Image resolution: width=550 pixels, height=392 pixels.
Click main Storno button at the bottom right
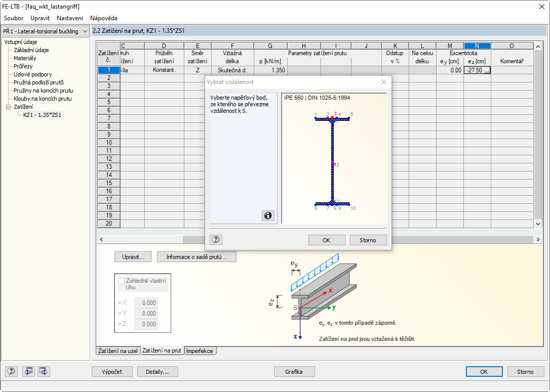point(525,372)
